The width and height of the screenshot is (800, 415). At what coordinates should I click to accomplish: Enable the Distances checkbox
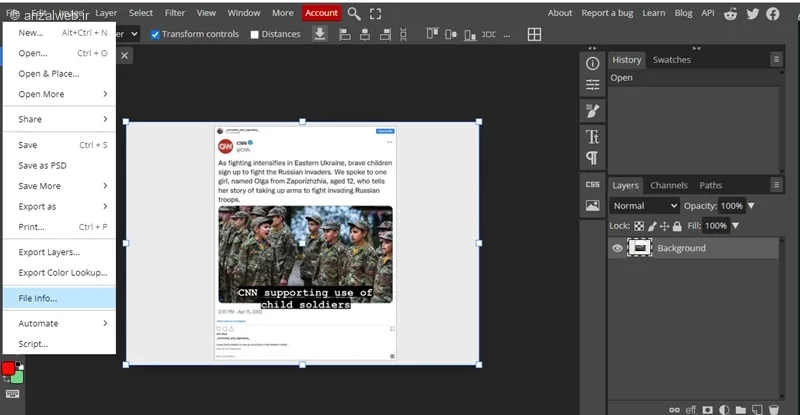click(255, 35)
